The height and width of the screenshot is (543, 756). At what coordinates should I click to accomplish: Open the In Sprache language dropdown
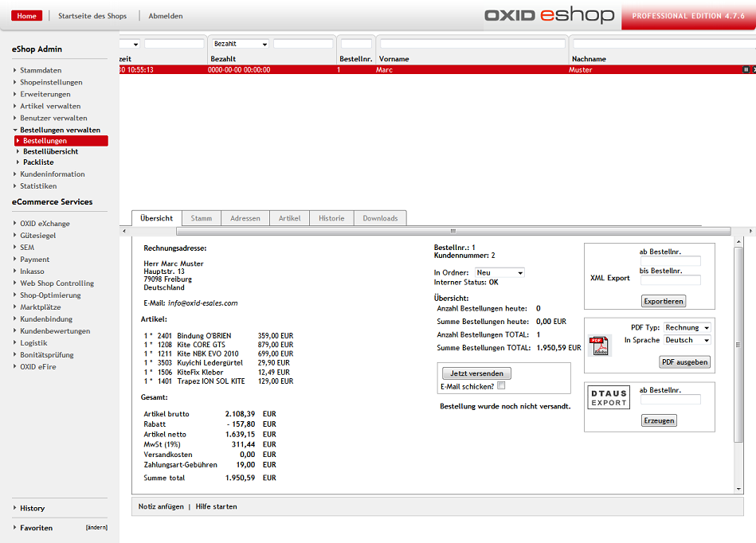click(687, 340)
